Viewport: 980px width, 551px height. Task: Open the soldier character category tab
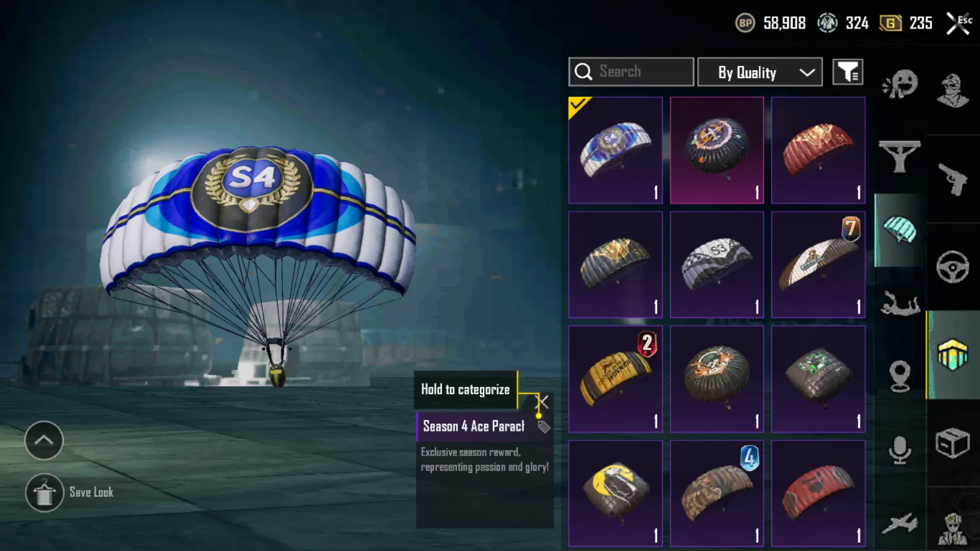pyautogui.click(x=952, y=90)
